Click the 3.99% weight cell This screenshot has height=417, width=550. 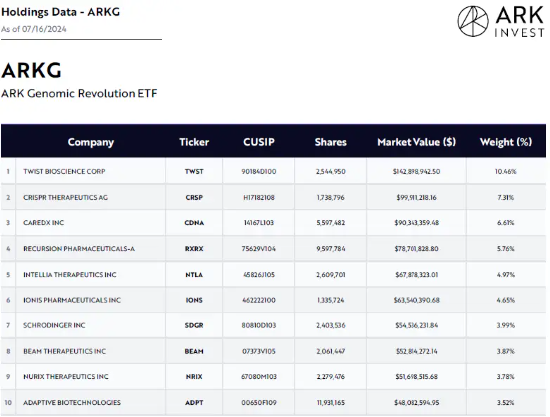[506, 325]
